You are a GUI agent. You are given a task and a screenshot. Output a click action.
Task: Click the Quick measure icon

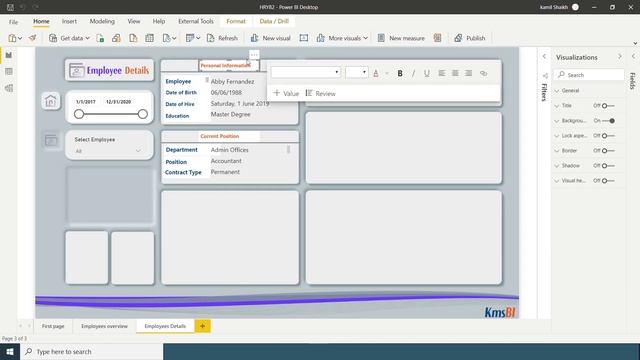point(438,38)
